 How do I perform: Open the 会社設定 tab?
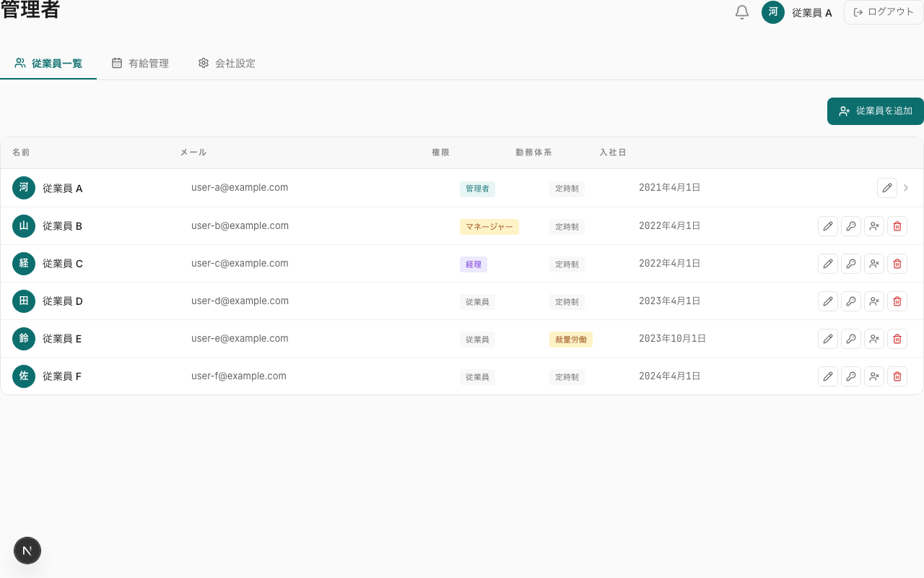pyautogui.click(x=227, y=64)
